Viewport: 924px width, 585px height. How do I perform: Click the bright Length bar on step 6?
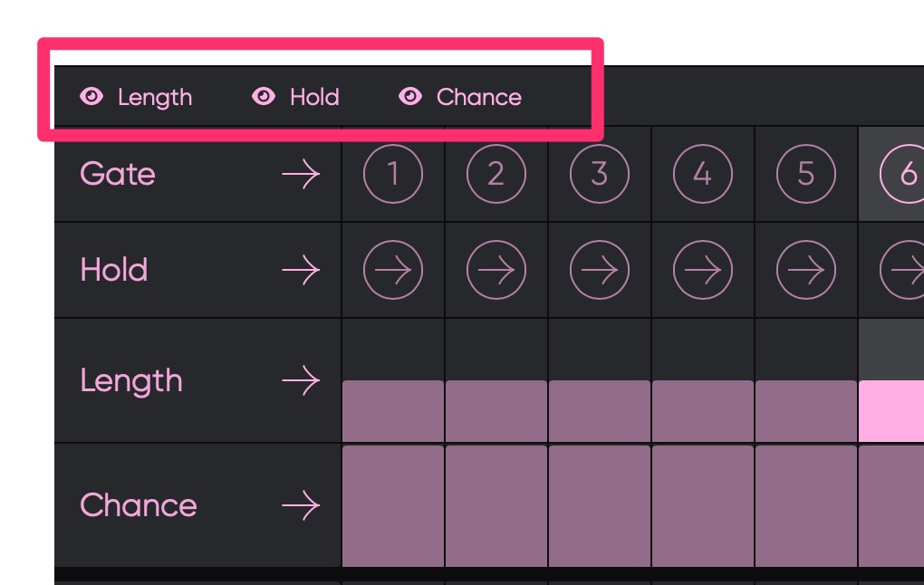[891, 411]
